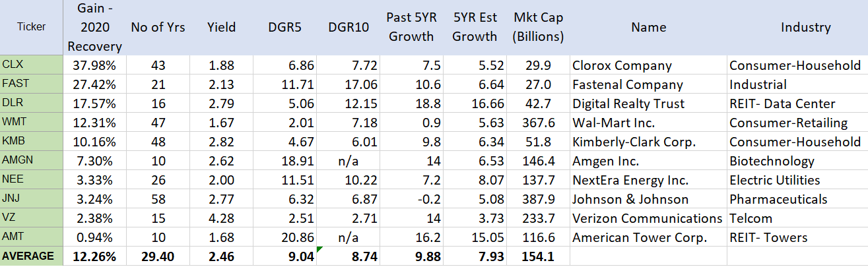Click the 0.94% gain cell
This screenshot has width=868, height=267.
(x=95, y=237)
